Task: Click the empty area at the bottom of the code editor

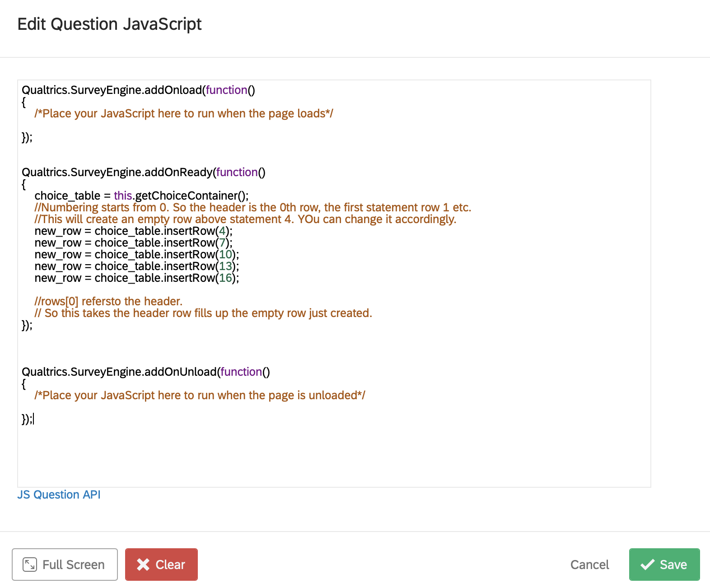Action: click(334, 456)
